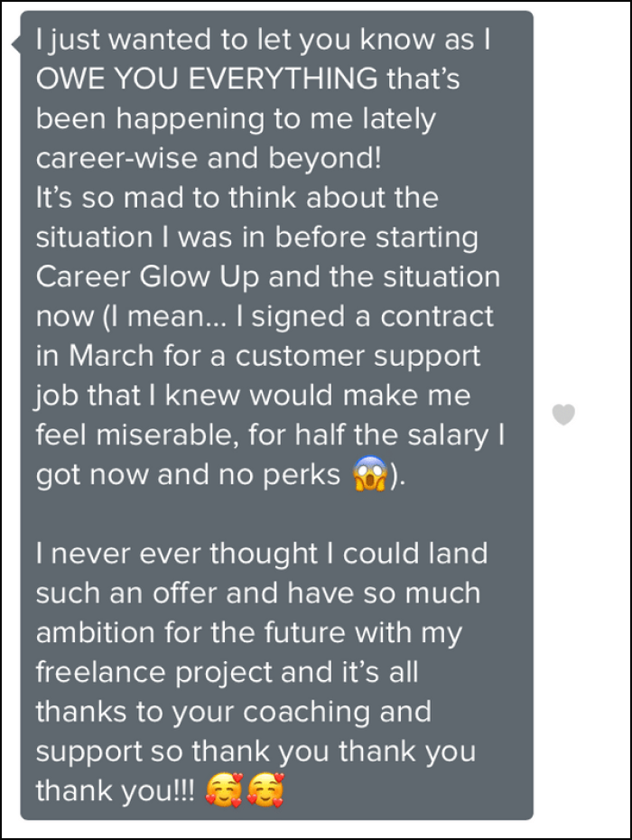632x840 pixels.
Task: Toggle the heart reaction beside the message
Action: tap(563, 415)
